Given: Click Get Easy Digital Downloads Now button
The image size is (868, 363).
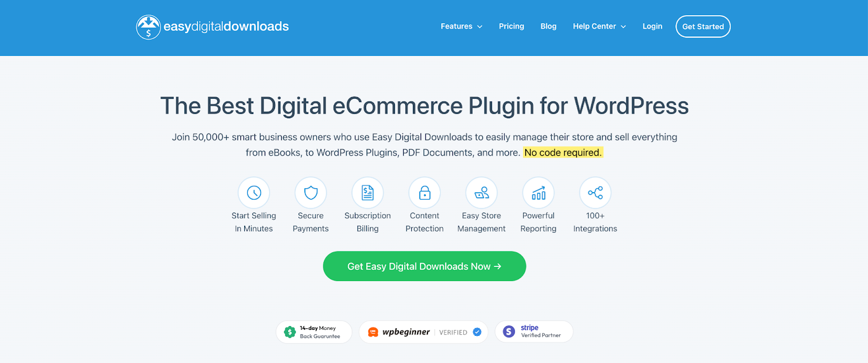Looking at the screenshot, I should tap(424, 266).
